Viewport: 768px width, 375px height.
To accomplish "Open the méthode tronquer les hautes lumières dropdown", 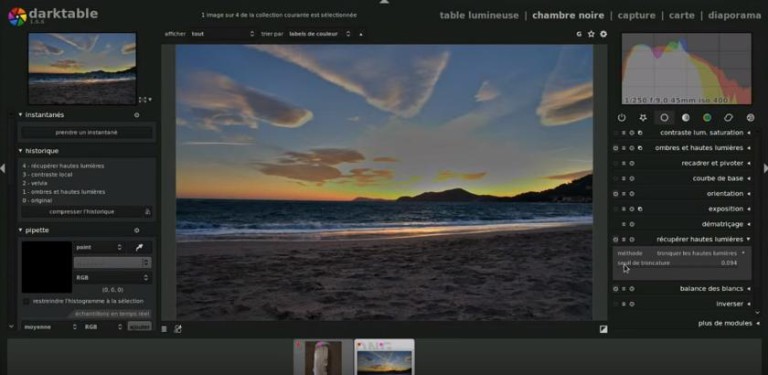I will (x=700, y=254).
